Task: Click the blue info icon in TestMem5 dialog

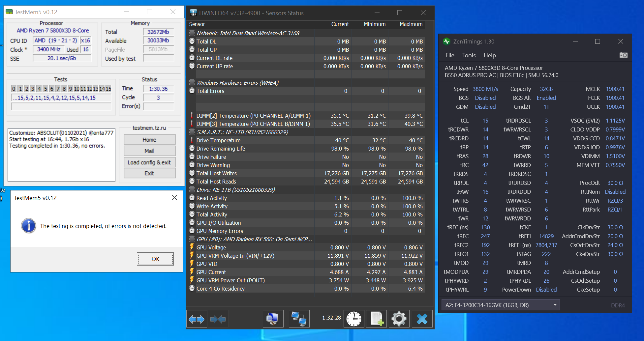Action: [29, 226]
